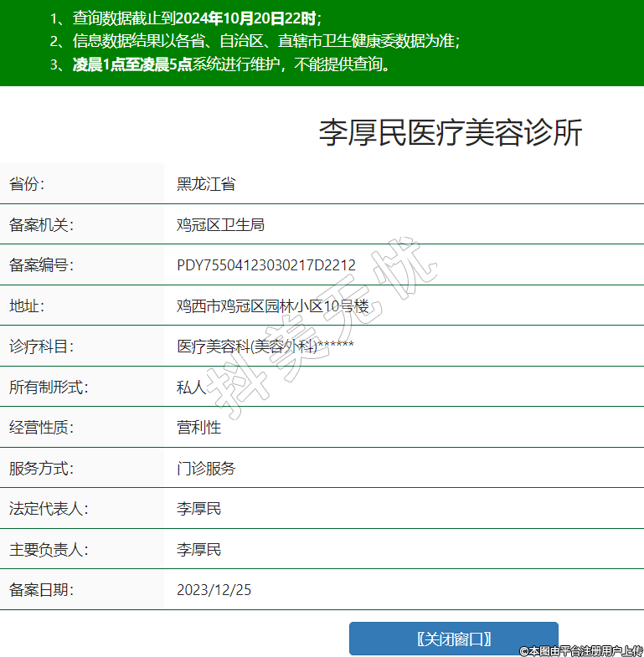Click the name in the 法定代表人 row

coord(198,509)
